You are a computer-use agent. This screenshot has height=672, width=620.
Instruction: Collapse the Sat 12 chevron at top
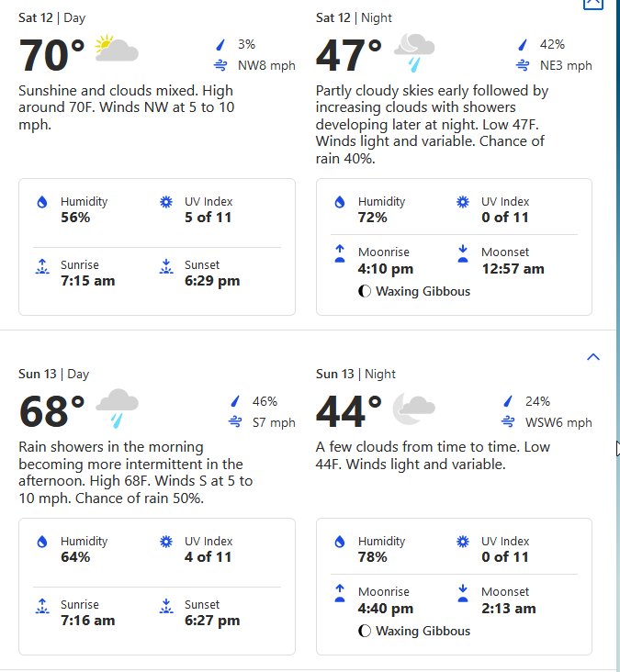(593, 4)
